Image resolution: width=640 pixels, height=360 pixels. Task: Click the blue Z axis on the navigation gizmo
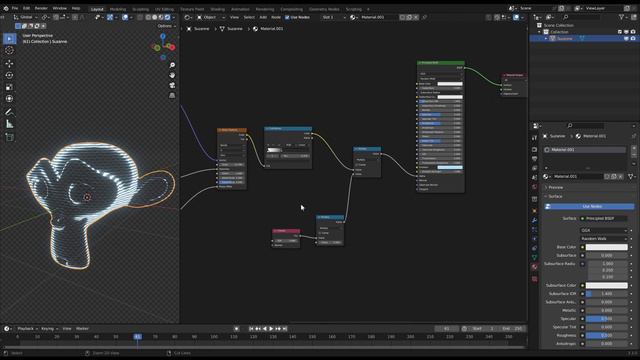pyautogui.click(x=163, y=36)
